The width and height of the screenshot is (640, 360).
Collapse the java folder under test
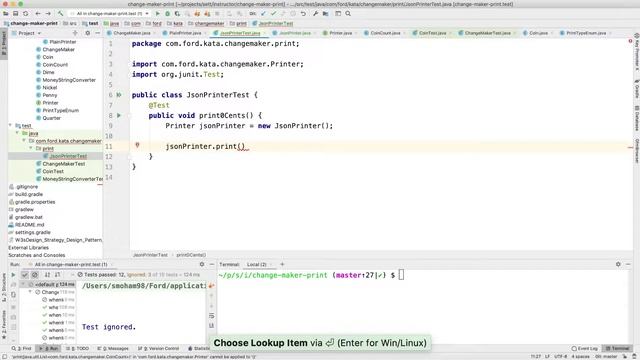[x=17, y=133]
